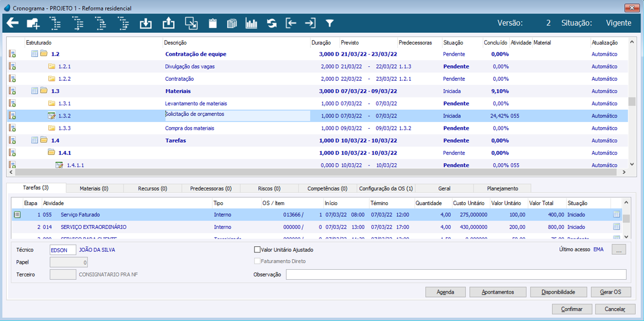Click the copy documents toolbar icon
644x321 pixels.
(x=232, y=23)
